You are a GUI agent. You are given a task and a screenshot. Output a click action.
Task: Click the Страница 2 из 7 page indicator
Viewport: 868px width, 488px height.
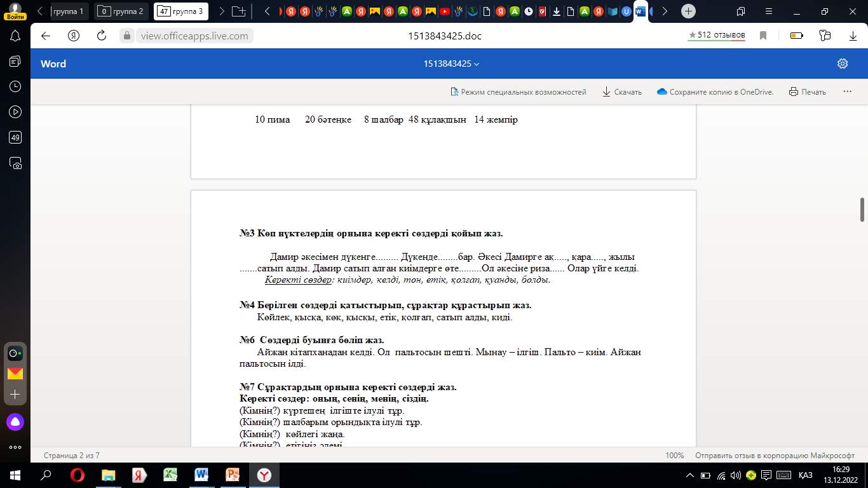click(71, 456)
